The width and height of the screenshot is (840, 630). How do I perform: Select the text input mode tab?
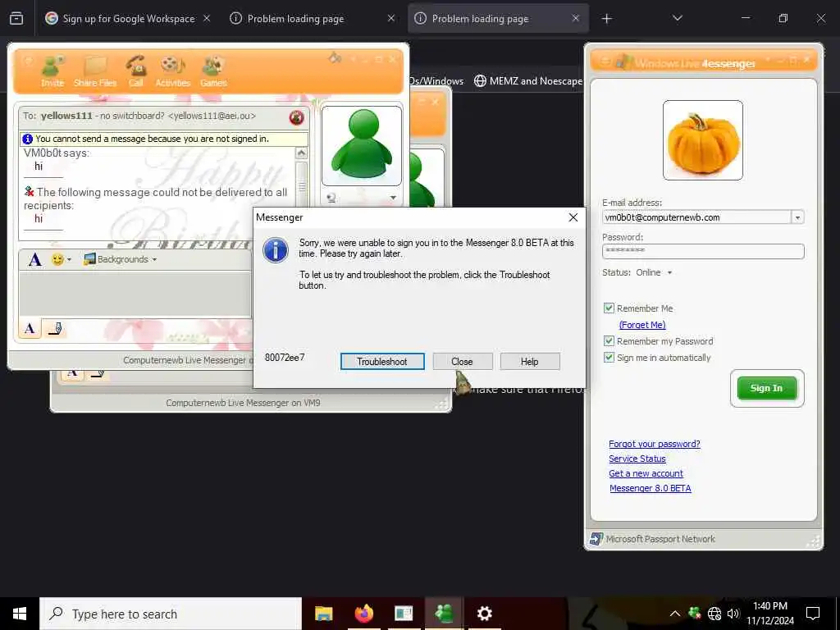point(30,328)
